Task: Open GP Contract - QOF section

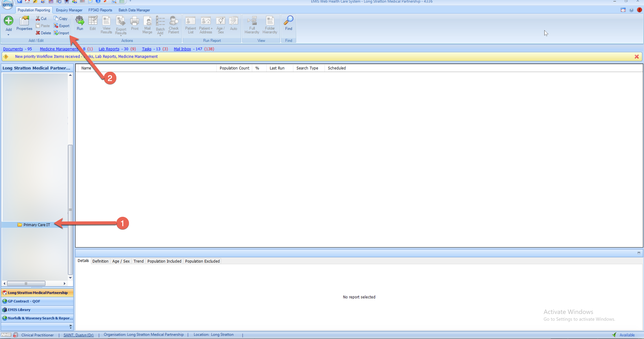Action: tap(37, 301)
